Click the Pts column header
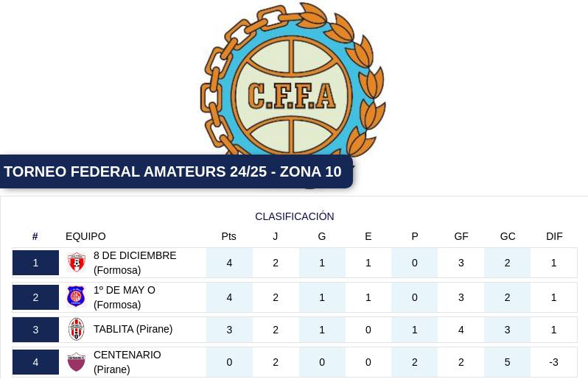This screenshot has height=379, width=588. (228, 236)
